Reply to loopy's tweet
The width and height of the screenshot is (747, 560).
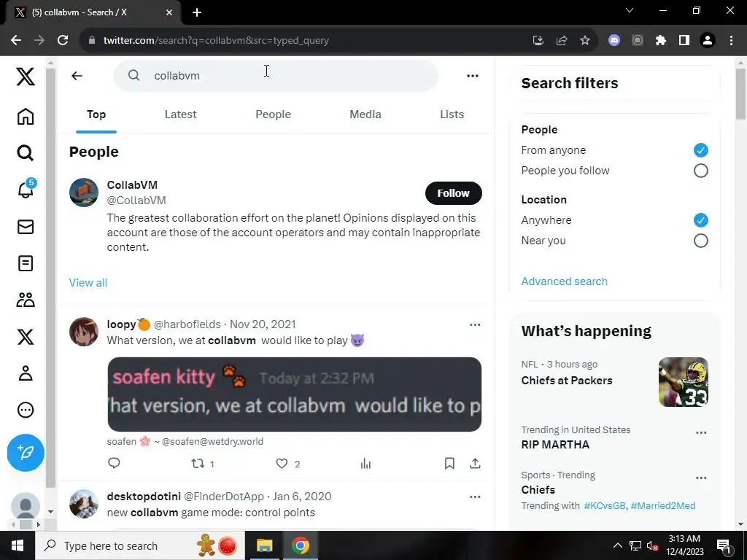click(114, 463)
